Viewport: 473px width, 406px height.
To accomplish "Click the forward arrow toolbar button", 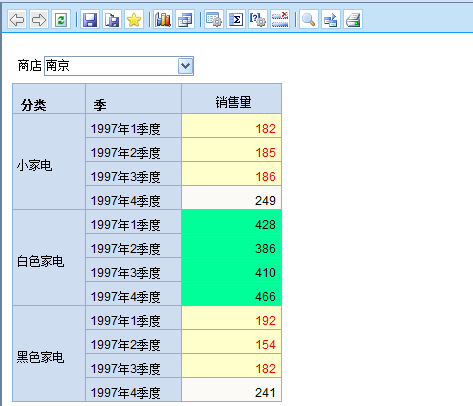I will 39,19.
